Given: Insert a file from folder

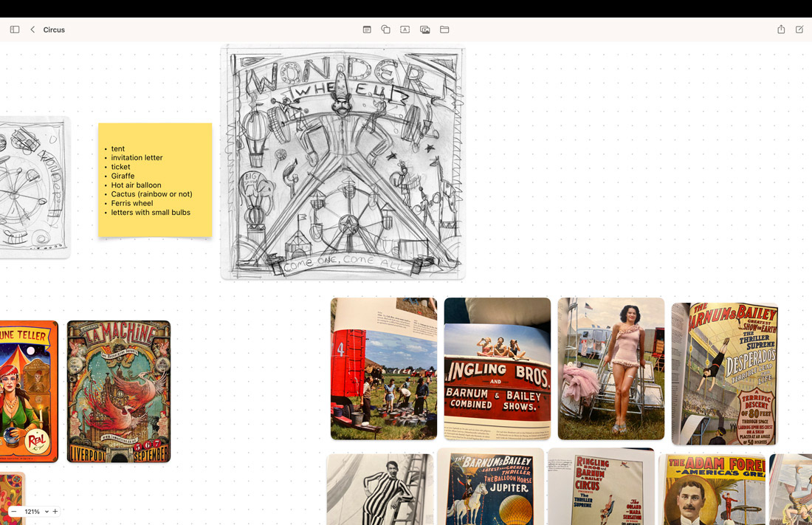Looking at the screenshot, I should coord(444,30).
